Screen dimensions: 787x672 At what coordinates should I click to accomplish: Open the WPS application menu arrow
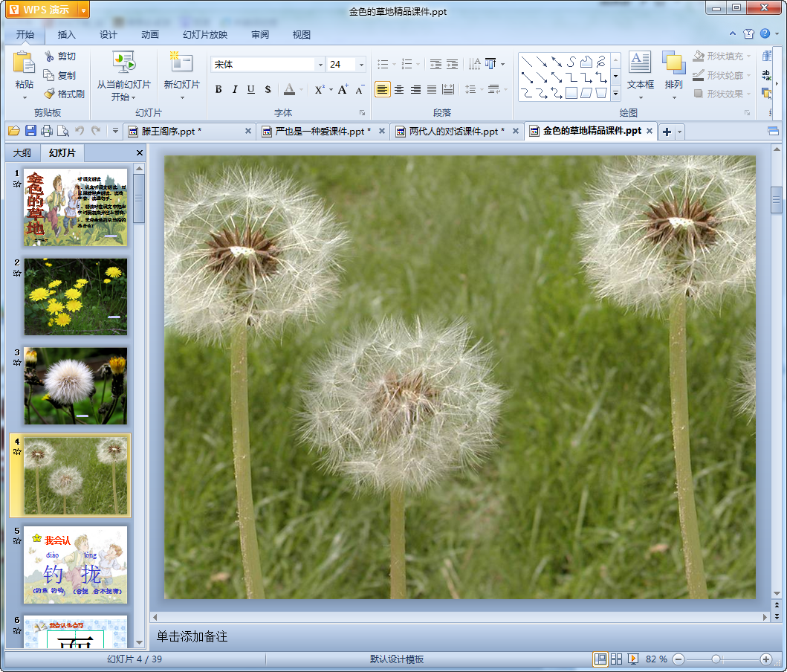click(84, 10)
